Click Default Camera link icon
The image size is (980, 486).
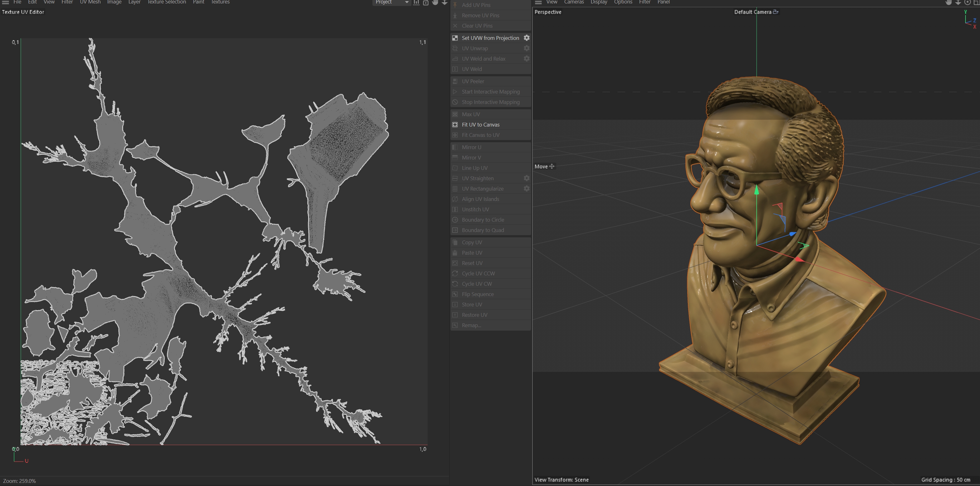click(x=776, y=12)
